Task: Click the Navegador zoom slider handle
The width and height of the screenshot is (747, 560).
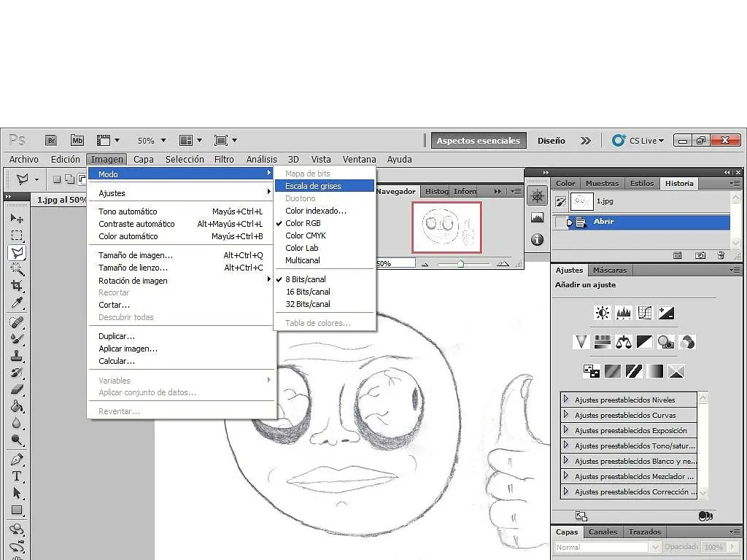Action: coord(461,263)
